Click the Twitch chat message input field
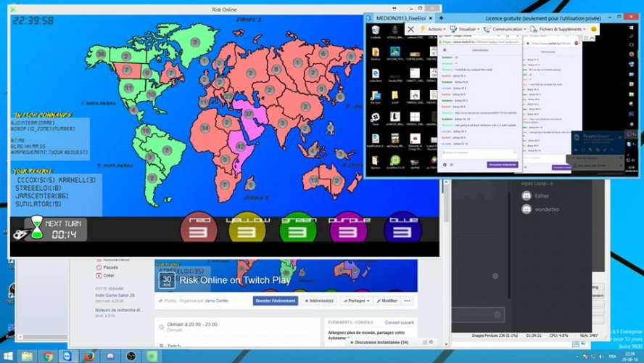The height and width of the screenshot is (363, 644). pos(479,153)
